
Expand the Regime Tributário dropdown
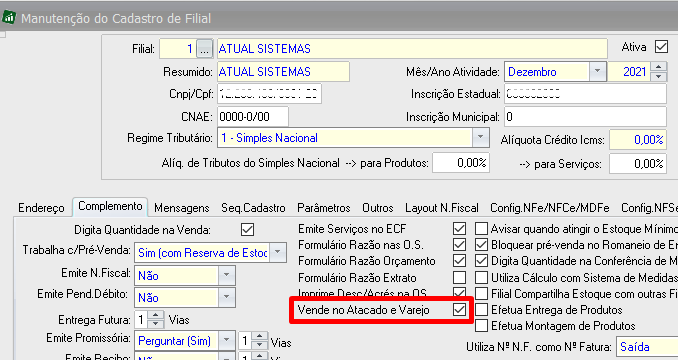(480, 138)
